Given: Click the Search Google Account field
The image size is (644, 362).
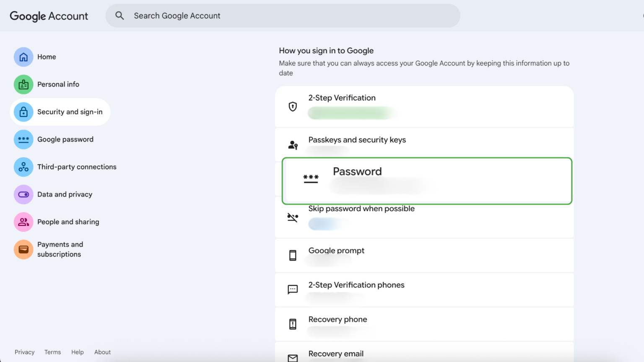Looking at the screenshot, I should (283, 16).
